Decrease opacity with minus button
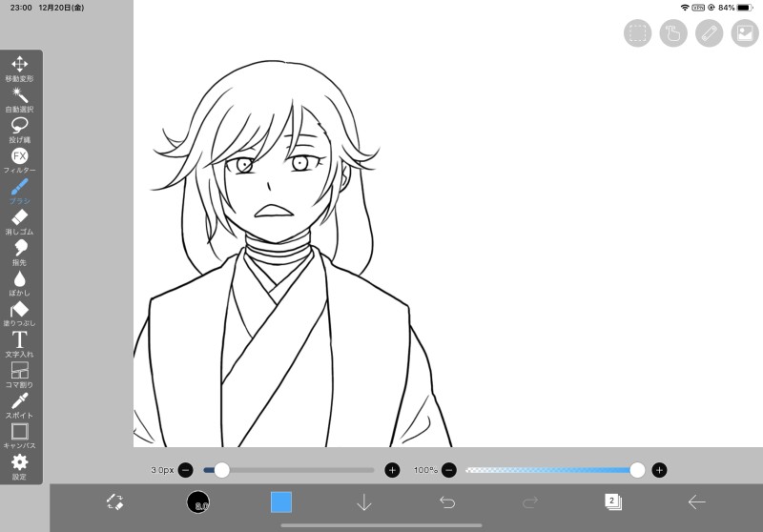 pos(449,470)
